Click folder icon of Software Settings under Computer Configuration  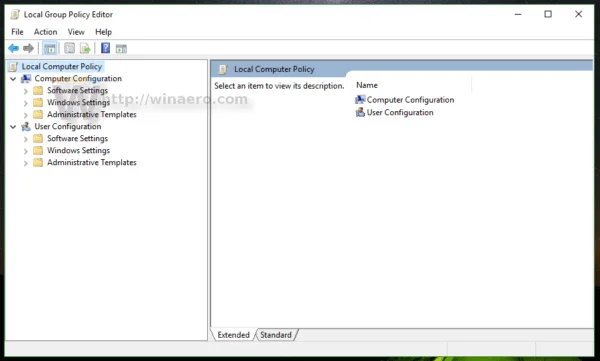(38, 91)
